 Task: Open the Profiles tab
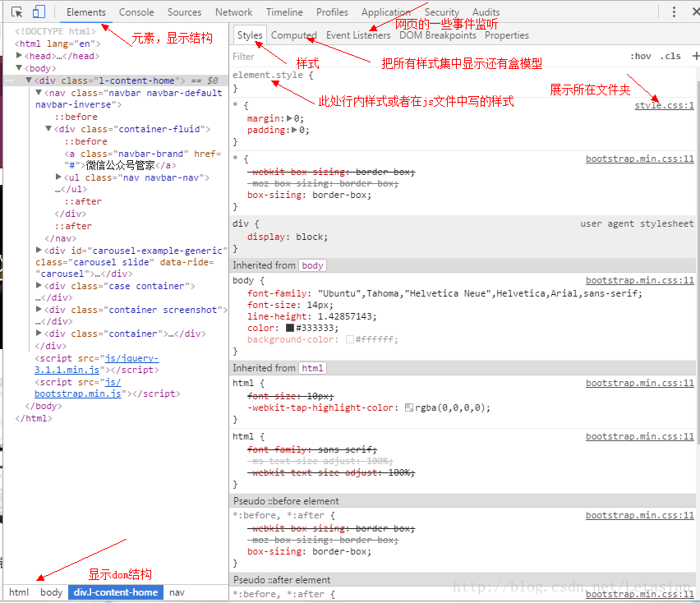[332, 12]
